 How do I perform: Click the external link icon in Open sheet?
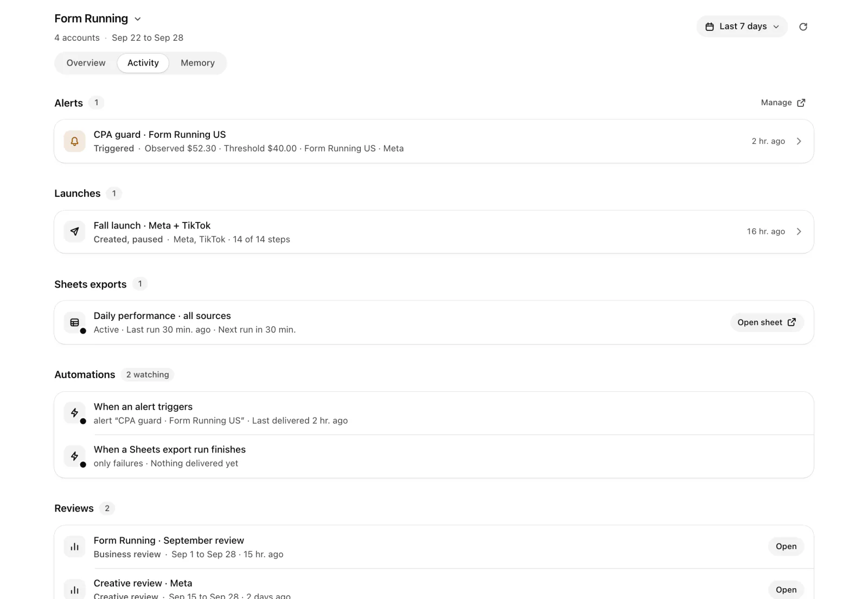[792, 322]
